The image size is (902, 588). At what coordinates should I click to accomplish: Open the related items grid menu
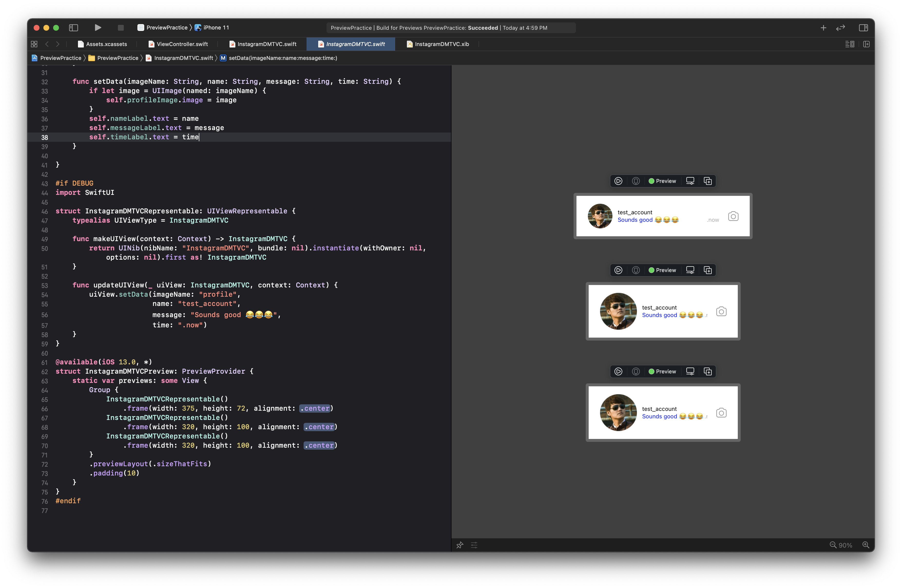[x=34, y=44]
